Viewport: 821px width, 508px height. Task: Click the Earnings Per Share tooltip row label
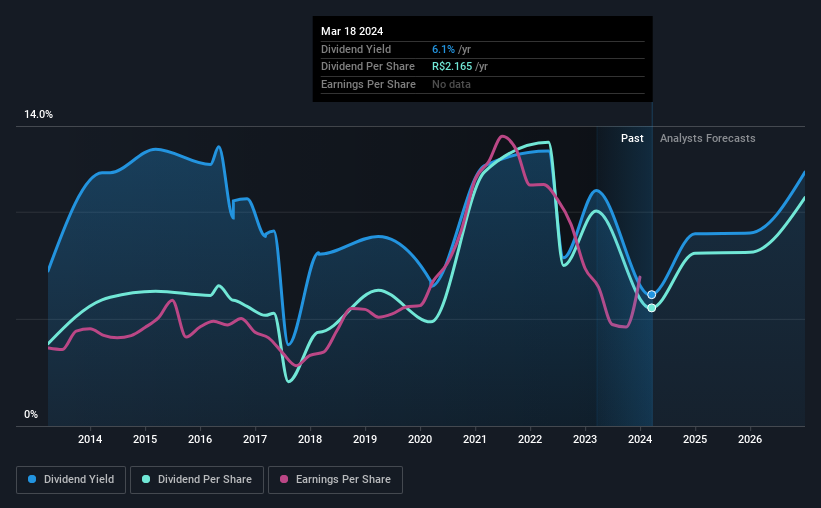click(368, 84)
